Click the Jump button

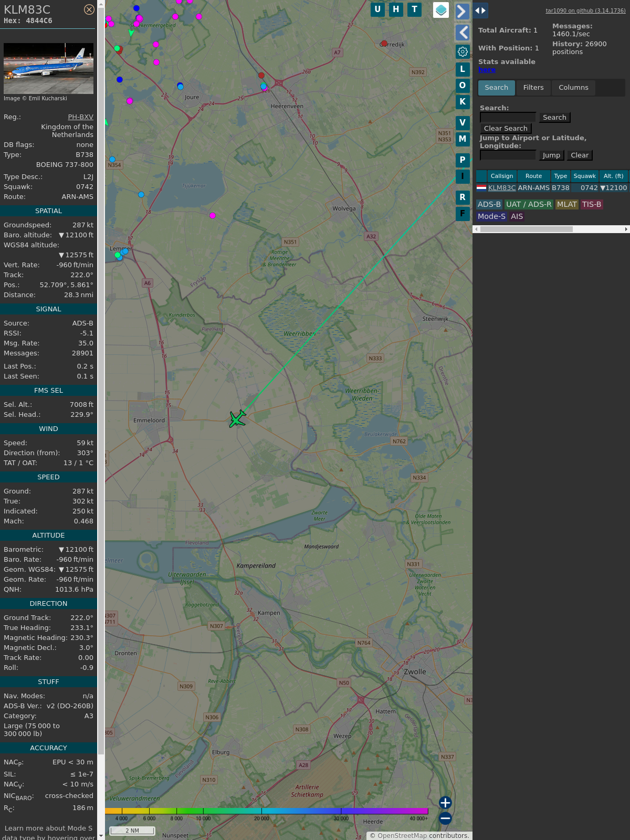tap(551, 155)
